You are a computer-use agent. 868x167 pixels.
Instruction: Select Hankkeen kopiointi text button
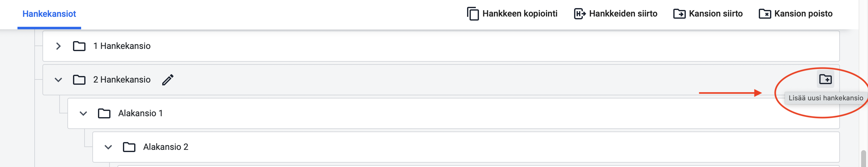pos(520,14)
